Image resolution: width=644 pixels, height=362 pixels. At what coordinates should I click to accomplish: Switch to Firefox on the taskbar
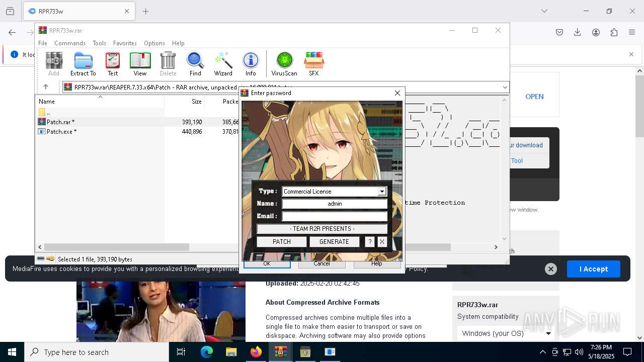click(256, 352)
